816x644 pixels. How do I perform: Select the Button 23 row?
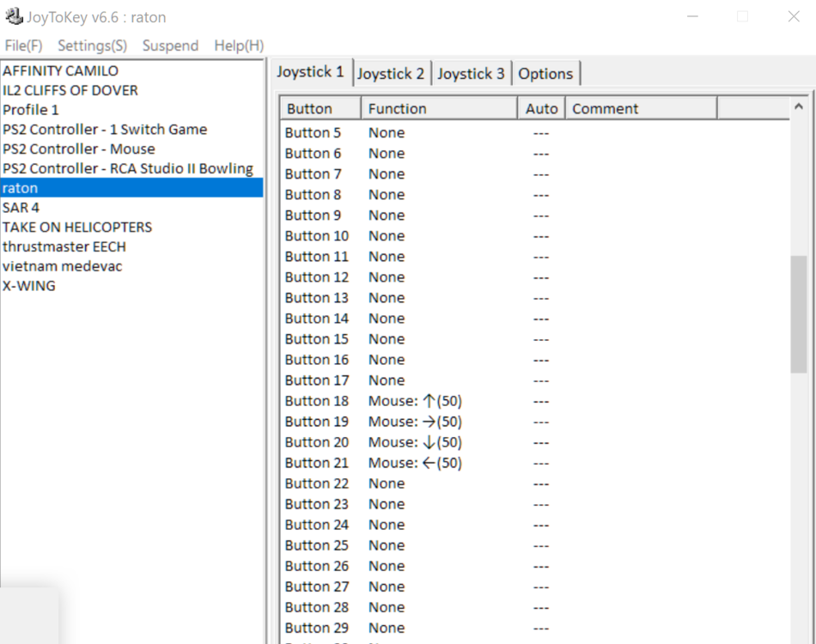[x=535, y=504]
